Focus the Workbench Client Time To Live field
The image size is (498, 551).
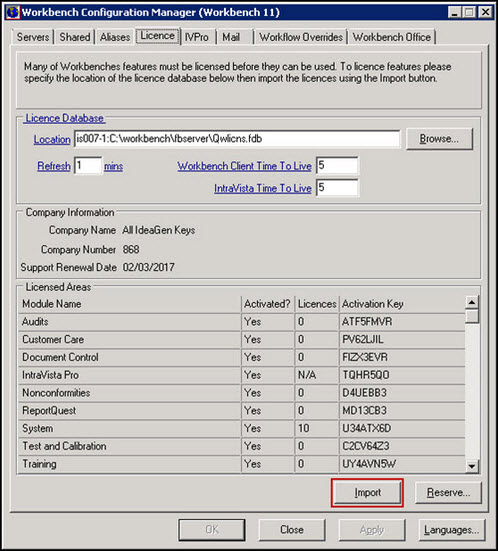337,166
